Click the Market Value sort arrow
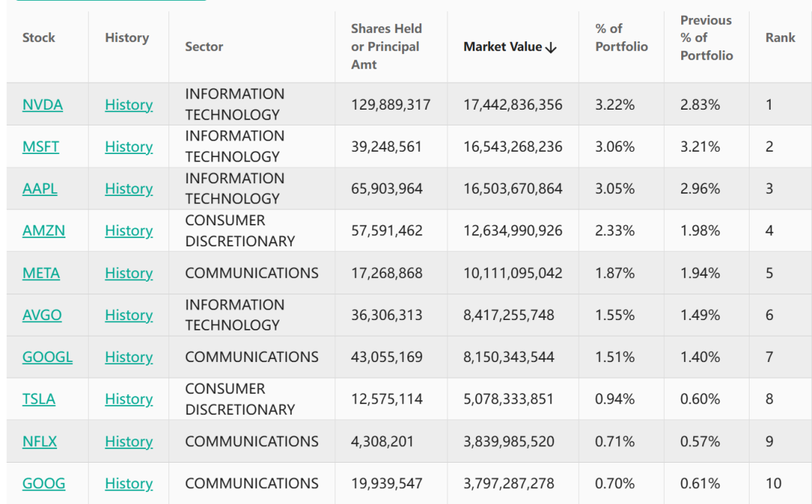This screenshot has width=812, height=504. (551, 47)
